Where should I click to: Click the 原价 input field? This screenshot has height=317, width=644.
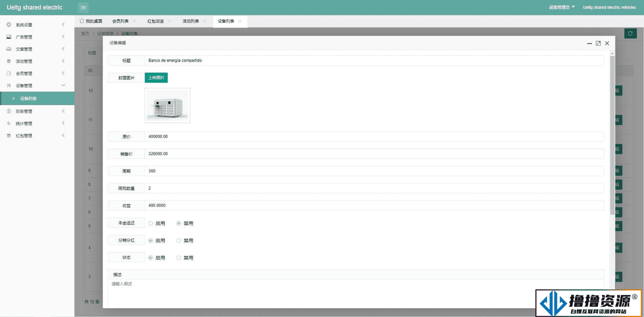pyautogui.click(x=374, y=137)
